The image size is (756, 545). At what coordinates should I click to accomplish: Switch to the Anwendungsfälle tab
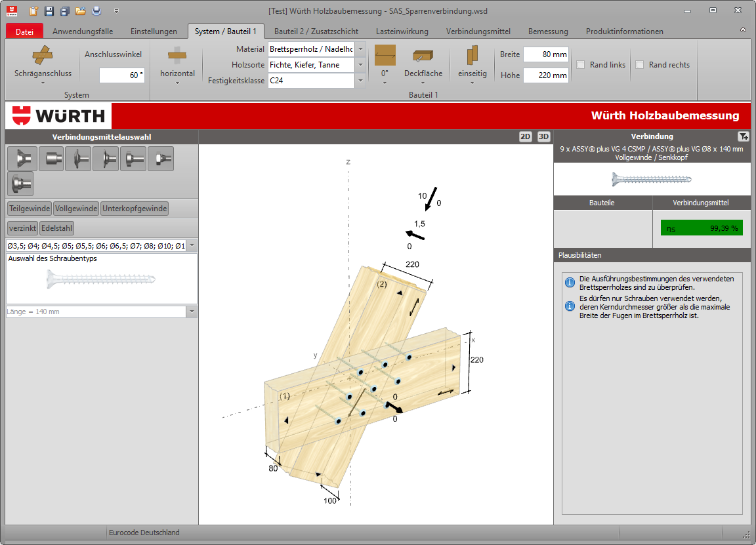(83, 31)
